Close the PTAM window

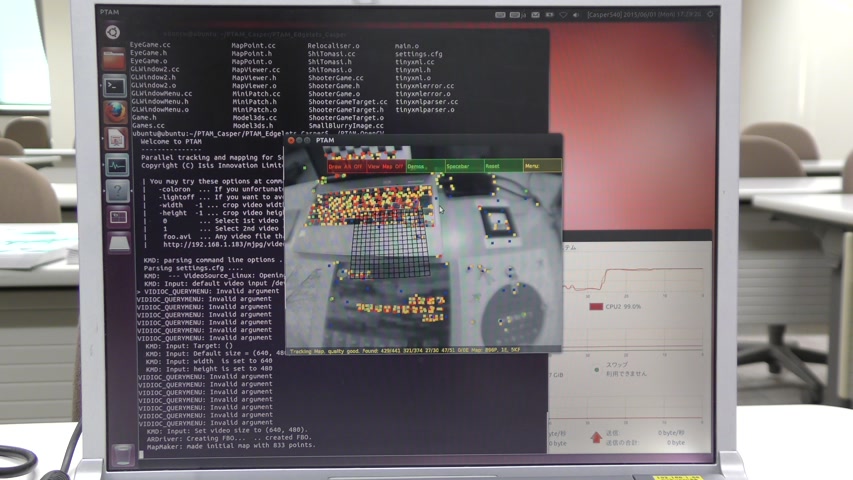click(291, 140)
